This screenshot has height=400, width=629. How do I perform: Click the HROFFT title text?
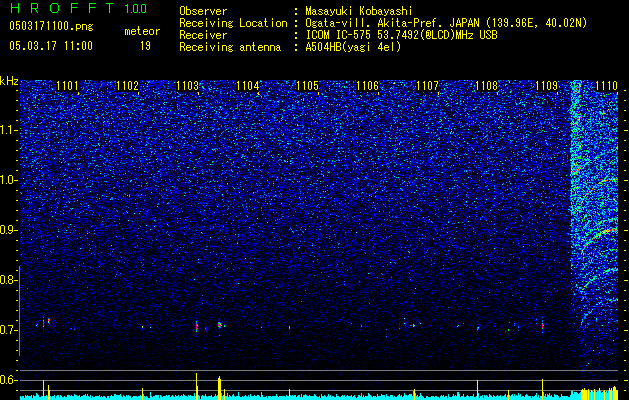62,8
